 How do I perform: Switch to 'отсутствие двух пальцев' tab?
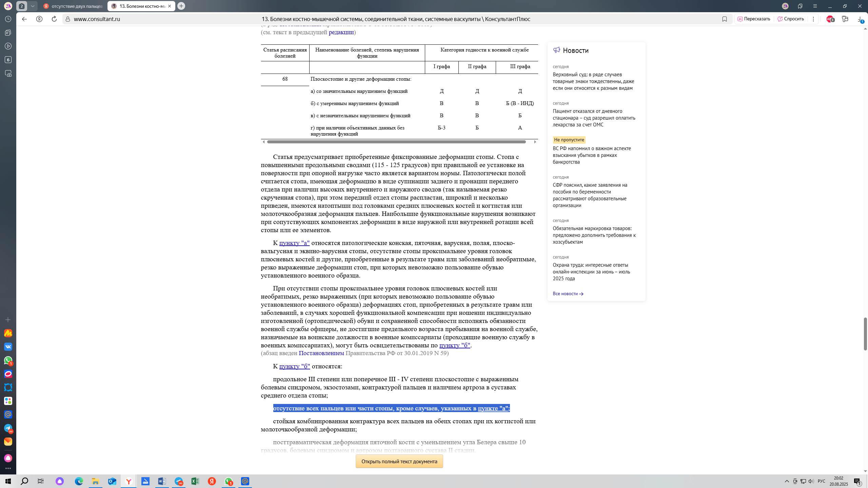(x=73, y=6)
